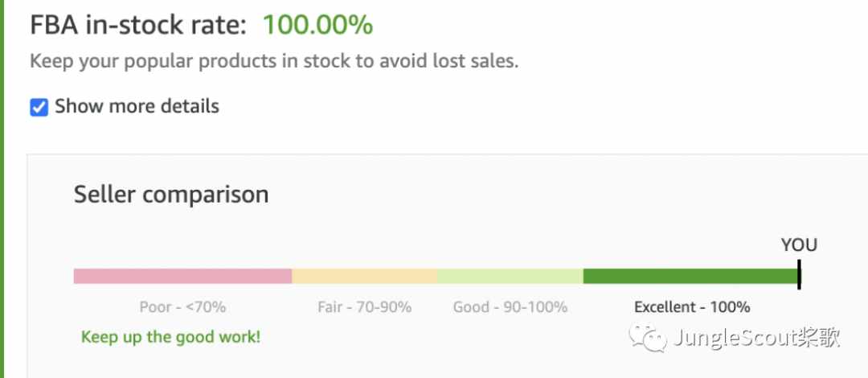Click the Keep your popular products description

(274, 61)
